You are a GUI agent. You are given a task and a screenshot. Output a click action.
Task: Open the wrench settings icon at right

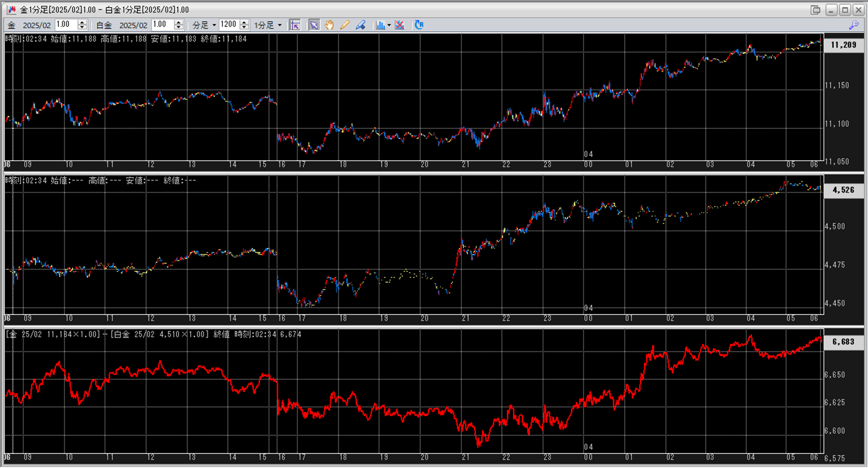click(854, 25)
